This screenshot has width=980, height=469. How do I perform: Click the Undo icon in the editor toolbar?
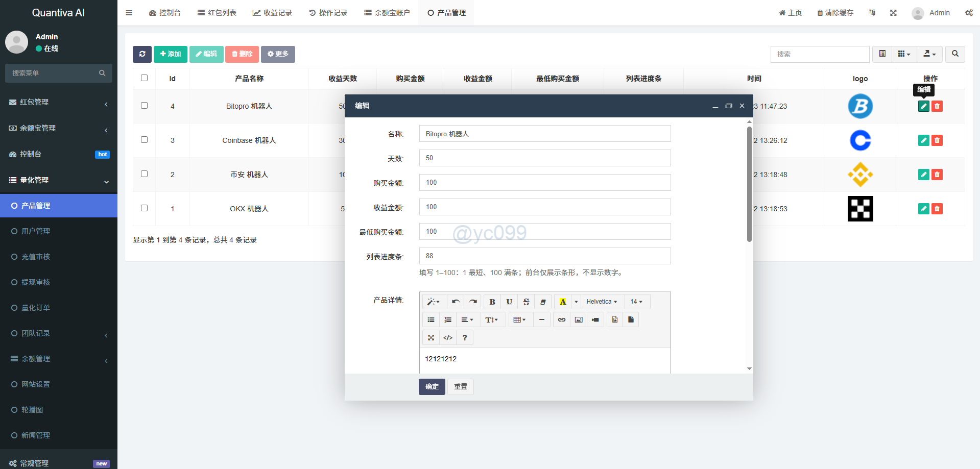(456, 302)
